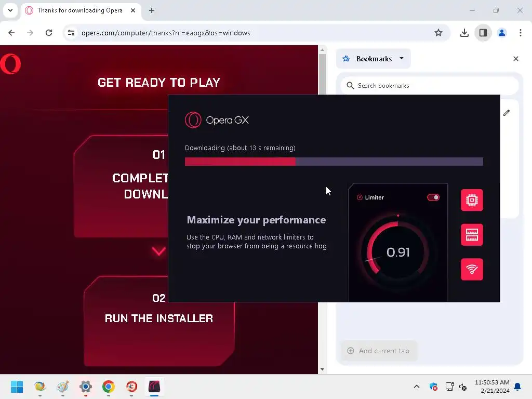Click the Opera GX installer taskbar icon
The height and width of the screenshot is (399, 532).
click(154, 387)
